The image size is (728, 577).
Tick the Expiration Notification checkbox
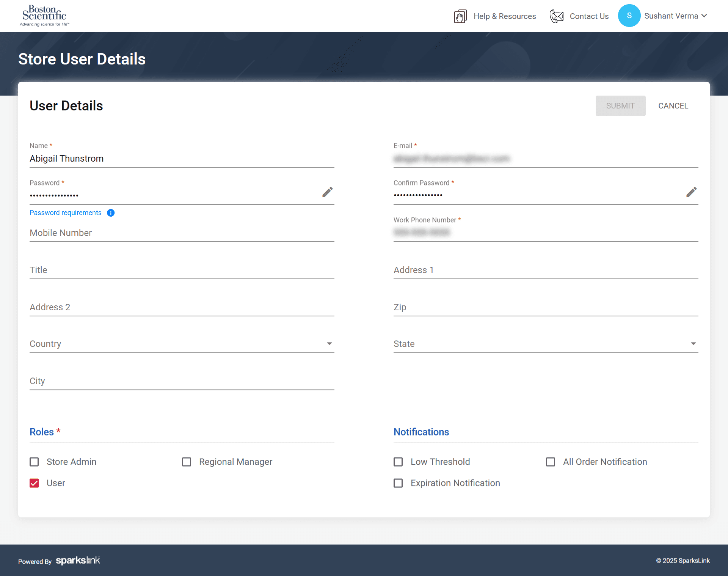[x=398, y=483]
